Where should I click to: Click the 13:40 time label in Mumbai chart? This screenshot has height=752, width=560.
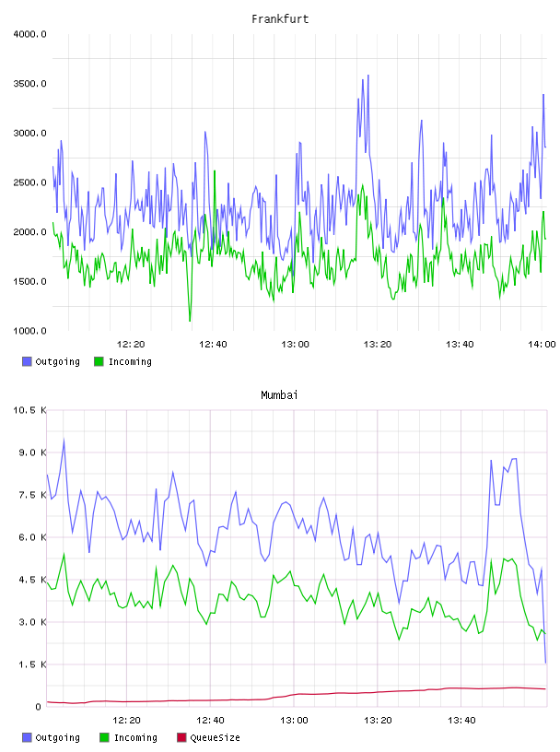click(x=461, y=720)
